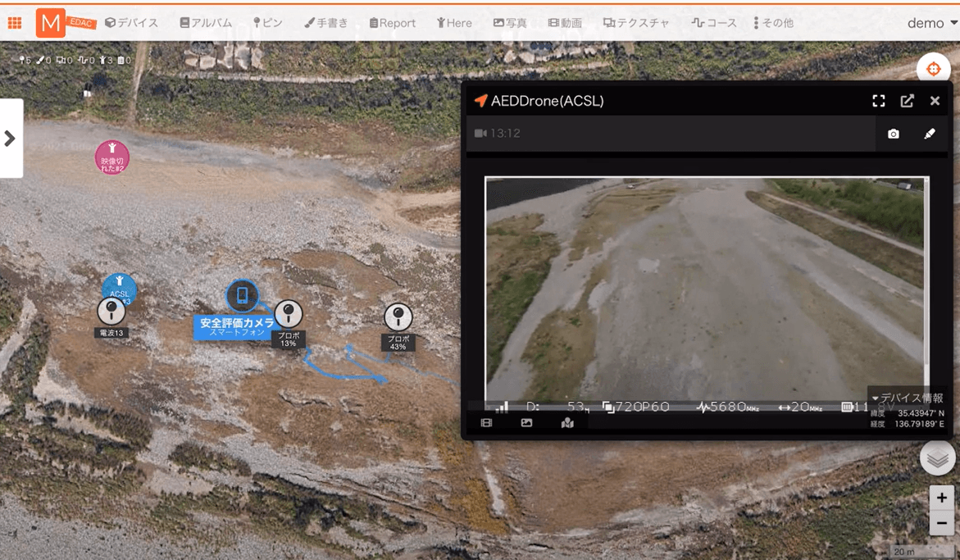Enter fullscreen mode for the AEDDrone video
This screenshot has height=560, width=960.
click(x=878, y=100)
